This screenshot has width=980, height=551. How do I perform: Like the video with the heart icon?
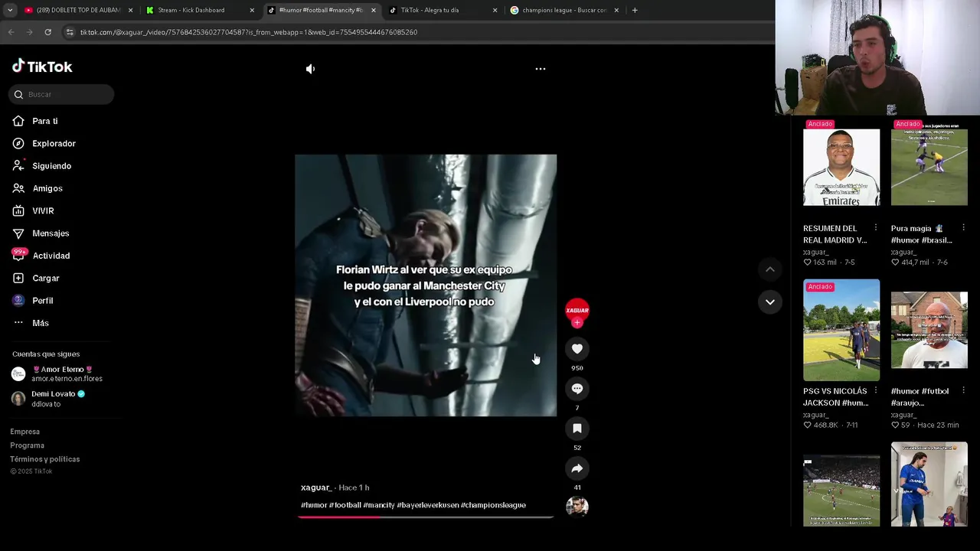click(577, 349)
